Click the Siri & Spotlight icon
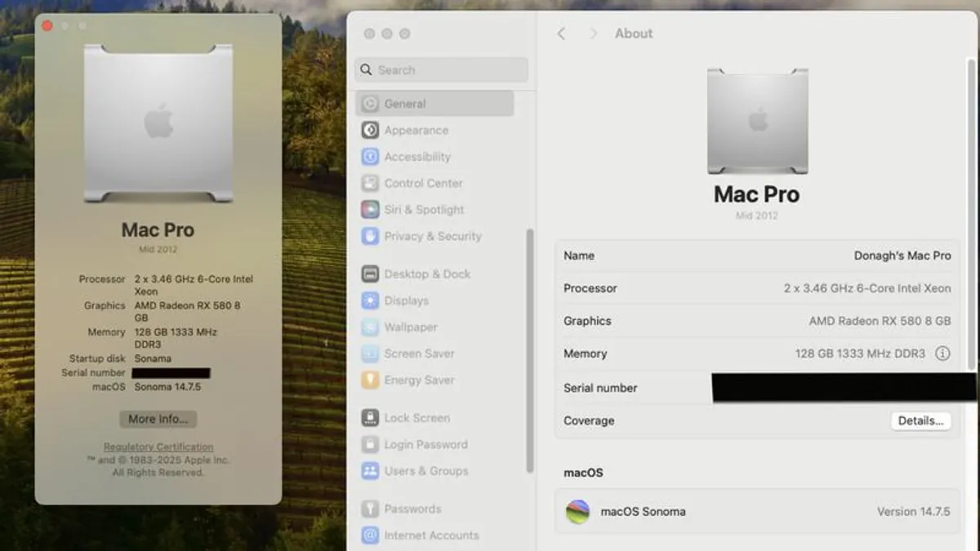980x551 pixels. coord(370,210)
